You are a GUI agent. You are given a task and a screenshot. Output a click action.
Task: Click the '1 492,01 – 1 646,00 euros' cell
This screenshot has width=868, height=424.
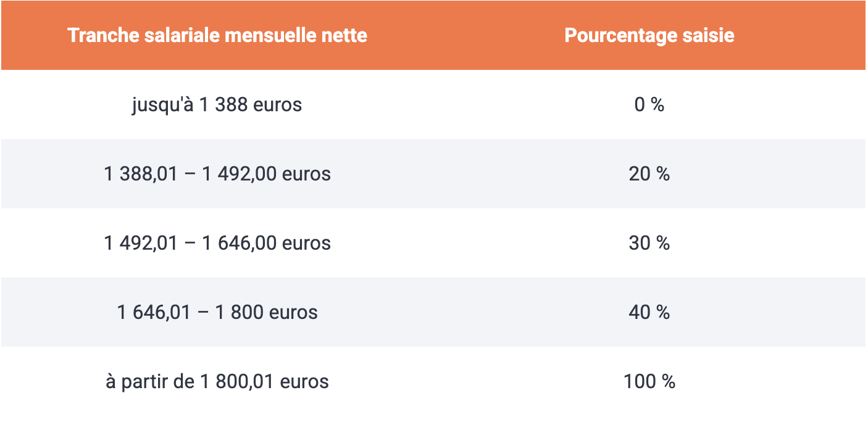click(217, 243)
